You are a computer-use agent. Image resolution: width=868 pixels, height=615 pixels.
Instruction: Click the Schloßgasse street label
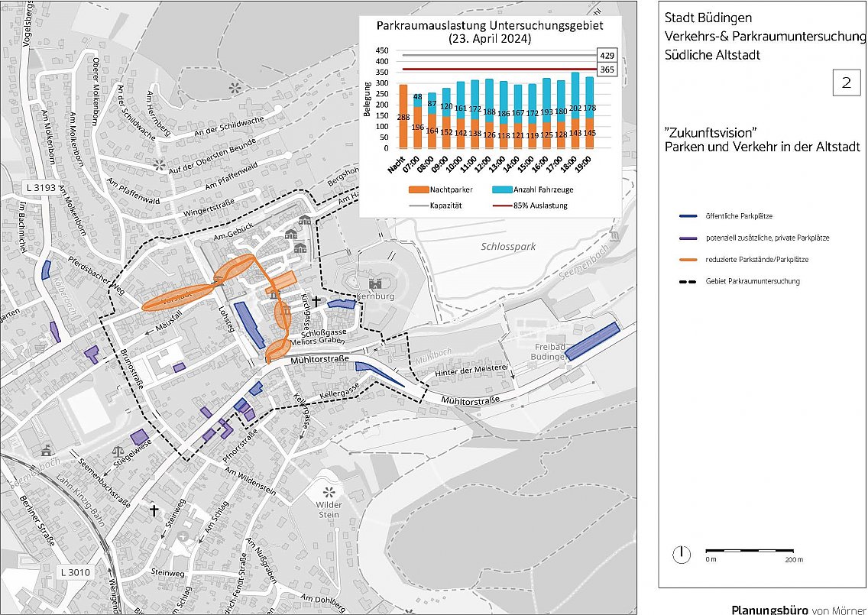click(325, 334)
